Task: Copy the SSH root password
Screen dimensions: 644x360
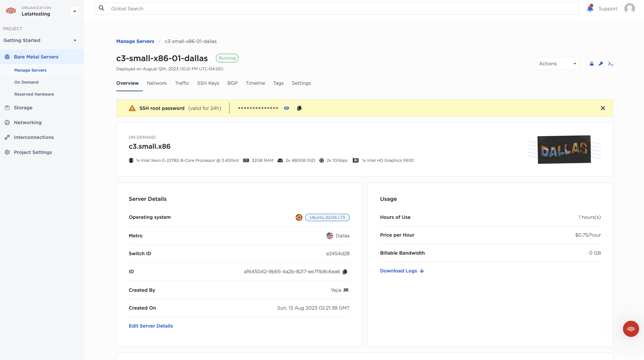Action: [x=299, y=108]
